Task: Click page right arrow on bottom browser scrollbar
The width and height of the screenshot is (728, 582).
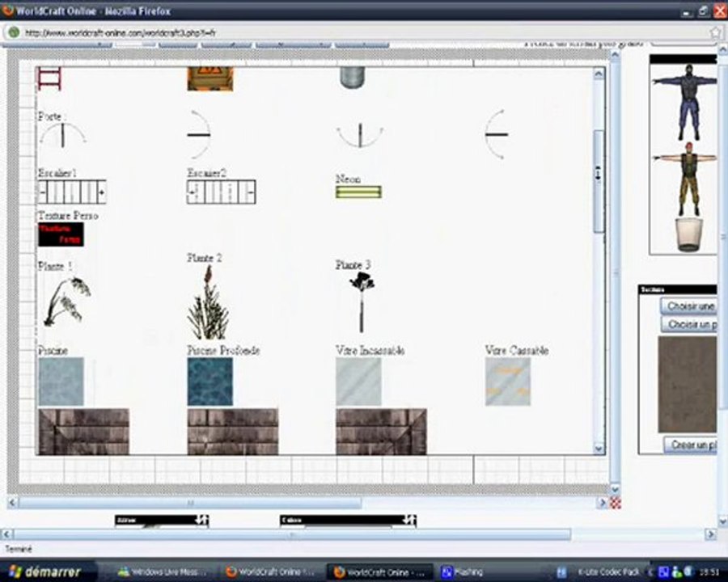Action: pyautogui.click(x=711, y=534)
